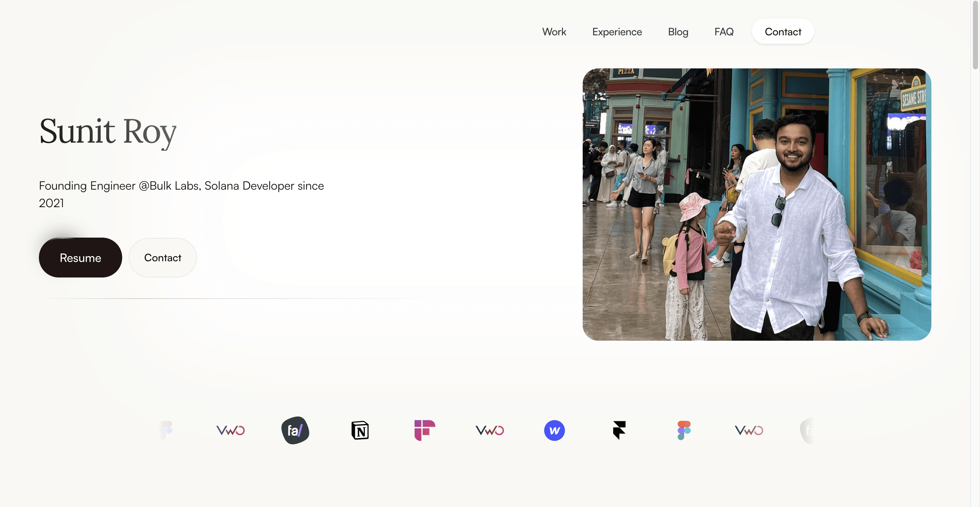Open the Blog nav link
The width and height of the screenshot is (980, 507).
pos(678,31)
